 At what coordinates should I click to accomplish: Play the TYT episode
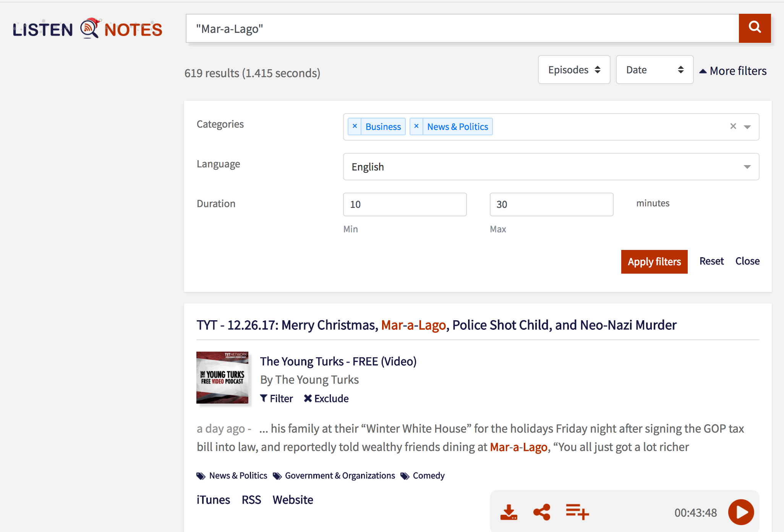pos(741,512)
